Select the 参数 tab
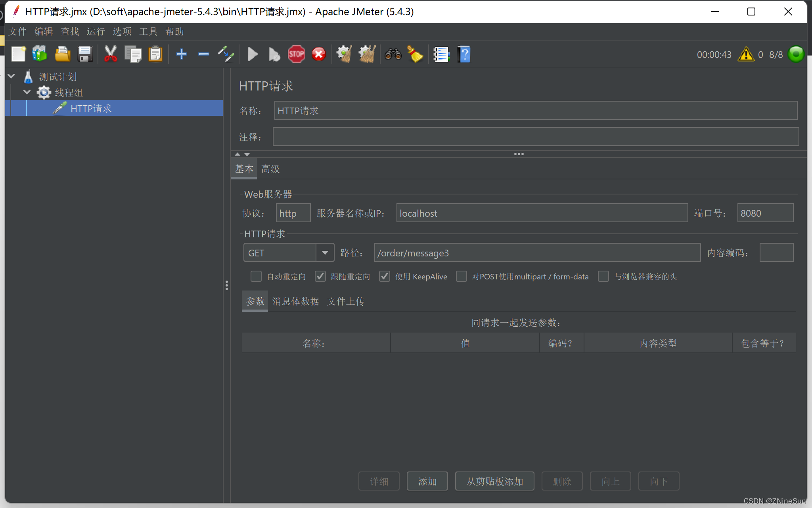Image resolution: width=812 pixels, height=508 pixels. tap(255, 301)
